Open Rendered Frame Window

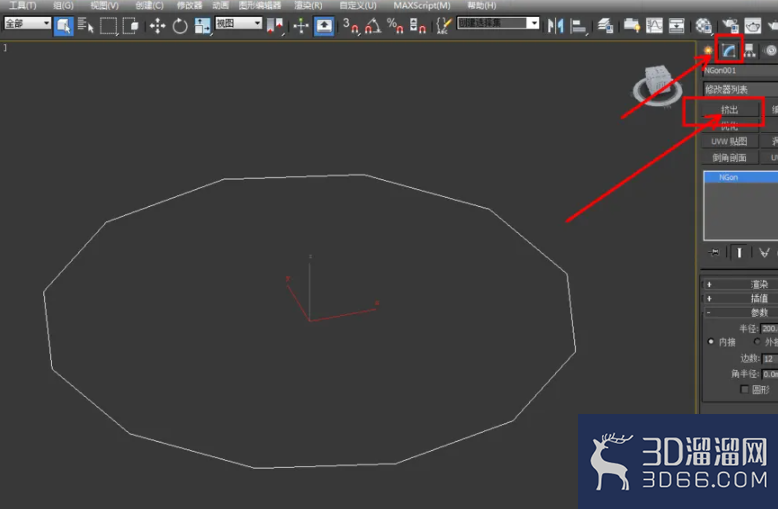(753, 25)
